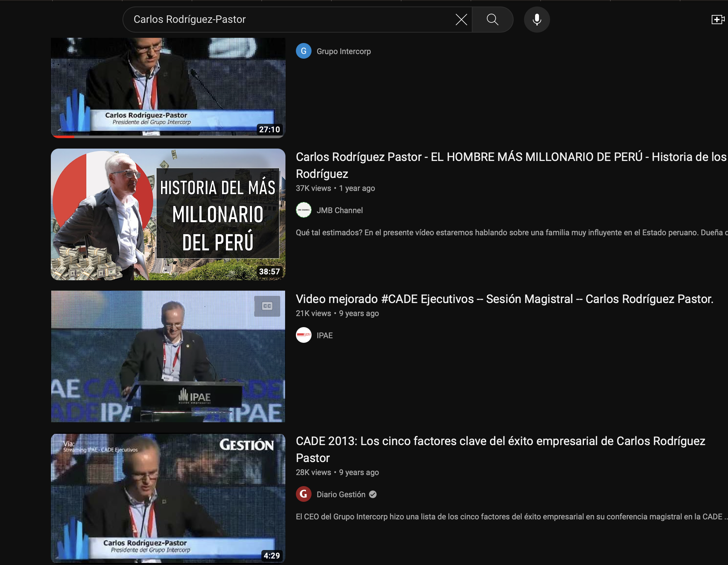Open the Gestión 4:29 video thumbnail
Viewport: 728px width, 565px height.
click(x=168, y=498)
